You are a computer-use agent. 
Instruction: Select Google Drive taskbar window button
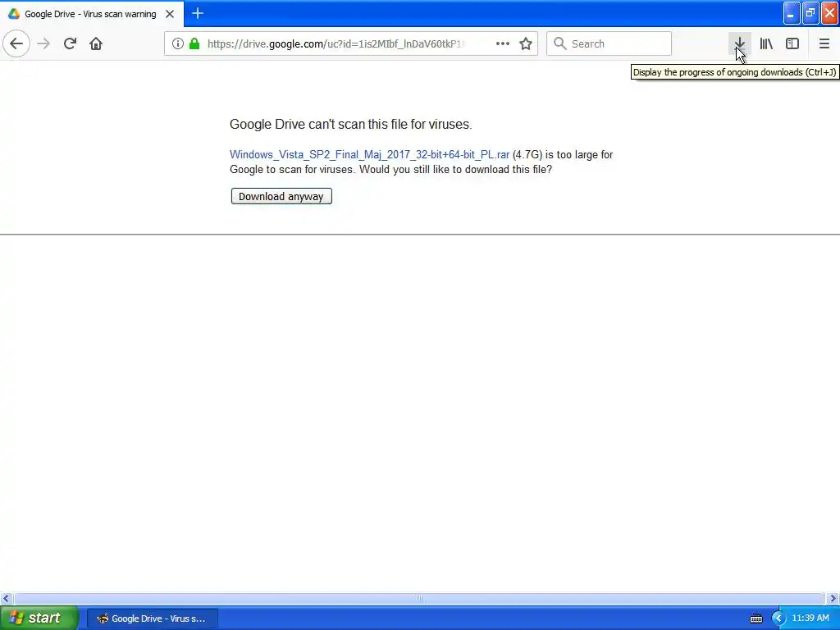pyautogui.click(x=152, y=619)
